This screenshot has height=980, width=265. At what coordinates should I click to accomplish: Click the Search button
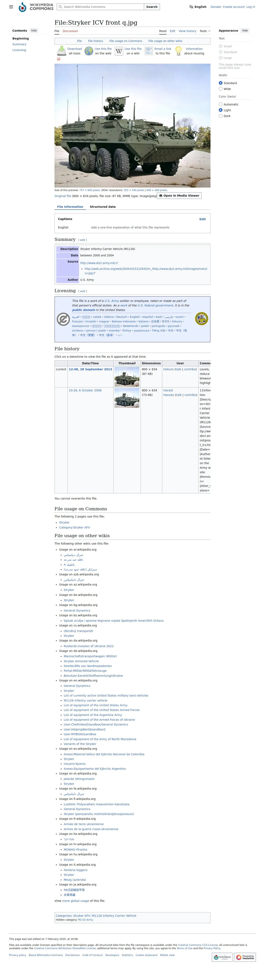(152, 7)
